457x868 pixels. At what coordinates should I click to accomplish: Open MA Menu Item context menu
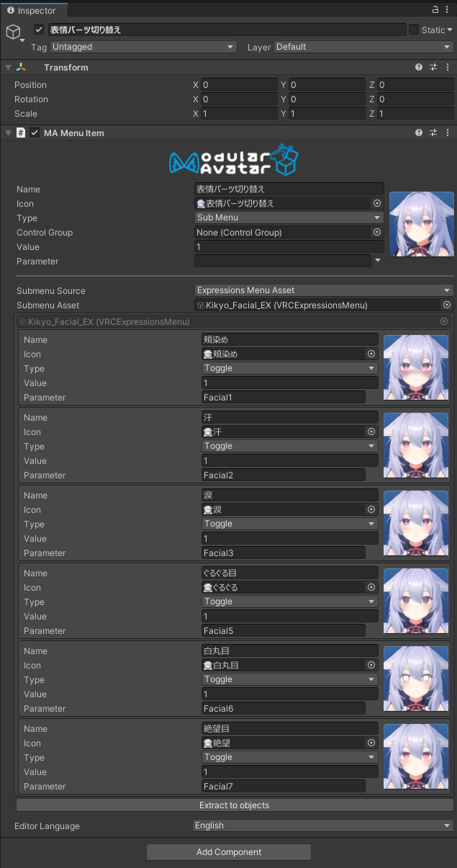(x=448, y=133)
